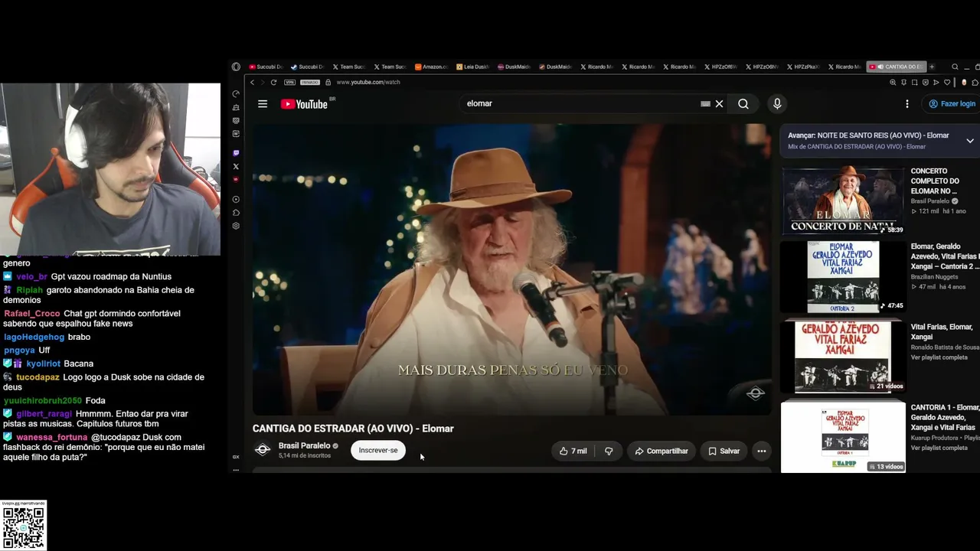Click the username wanessa_fortuna in chat
980x551 pixels.
click(x=52, y=437)
